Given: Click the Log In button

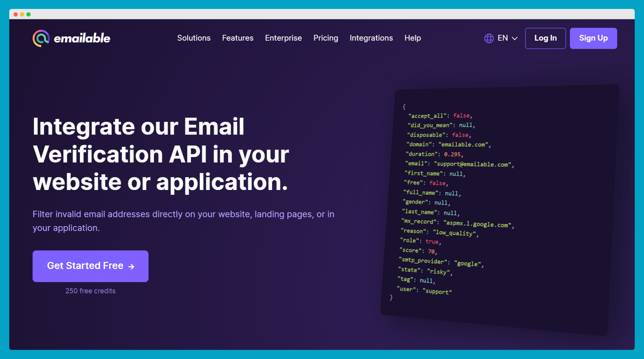Looking at the screenshot, I should 545,38.
